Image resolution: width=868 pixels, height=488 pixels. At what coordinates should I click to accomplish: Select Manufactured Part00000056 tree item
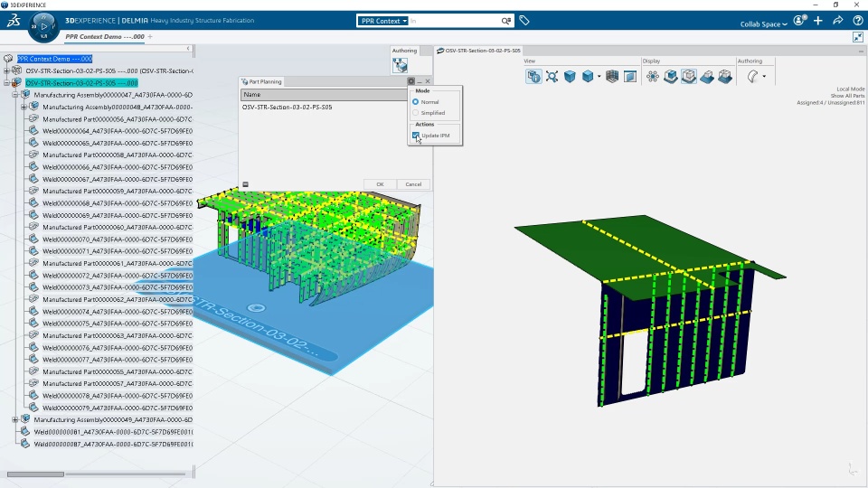118,119
